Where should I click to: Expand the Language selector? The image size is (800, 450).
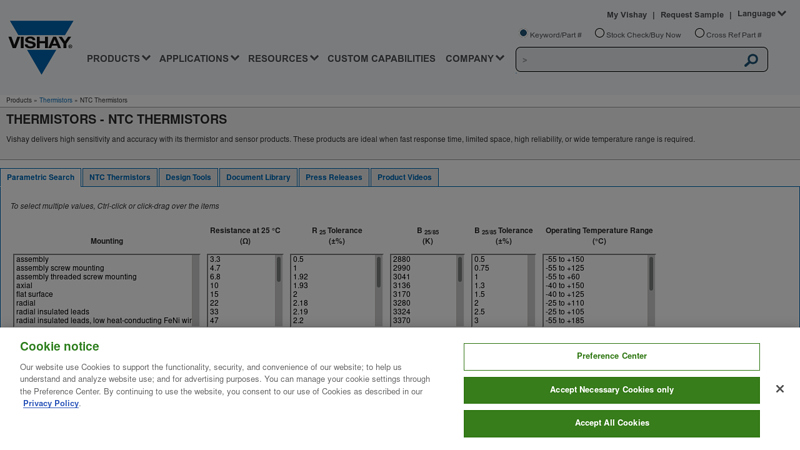[762, 14]
